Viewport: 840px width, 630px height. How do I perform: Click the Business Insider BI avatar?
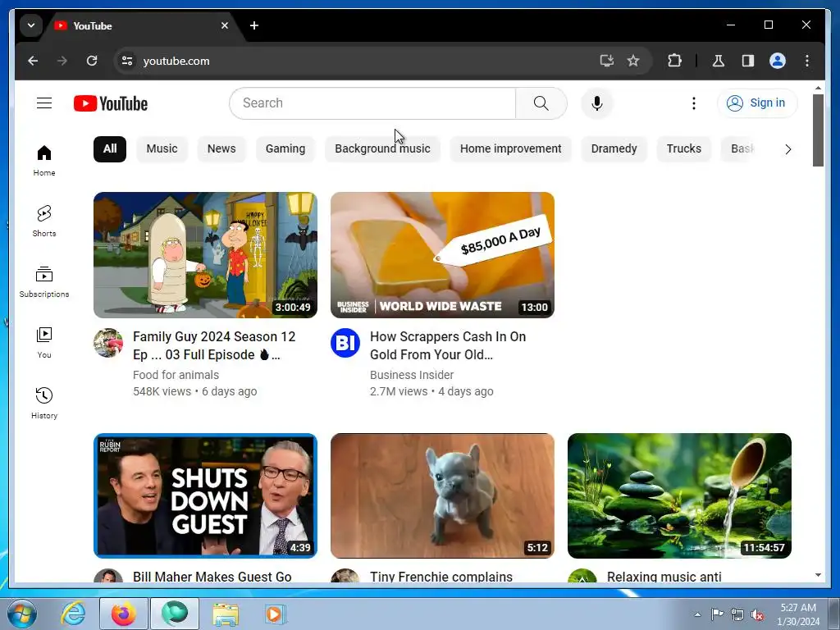click(345, 343)
